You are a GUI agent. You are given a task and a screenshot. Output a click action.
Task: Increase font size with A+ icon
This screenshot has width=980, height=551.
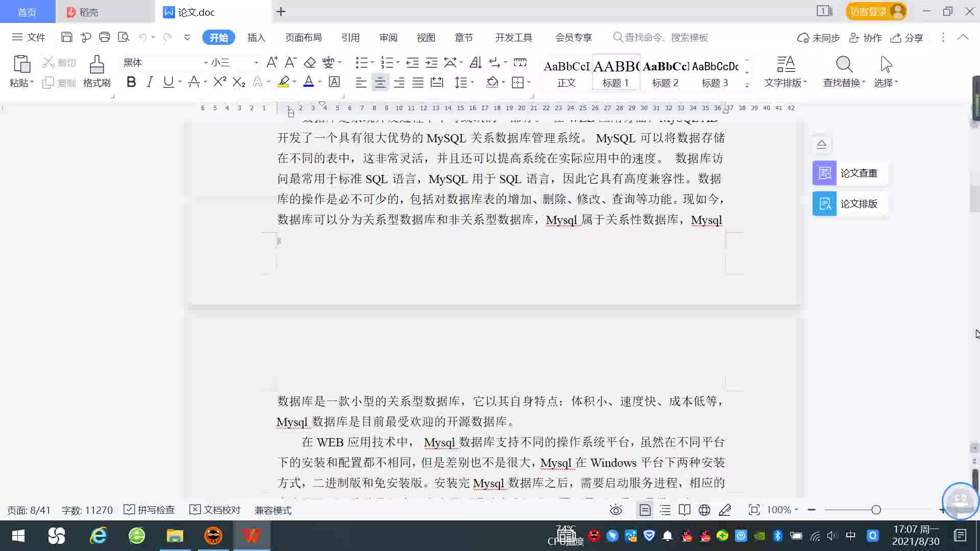coord(272,62)
